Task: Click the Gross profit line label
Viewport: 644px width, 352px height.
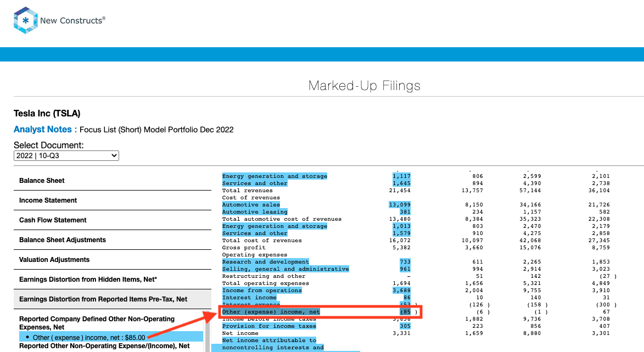Action: (244, 248)
